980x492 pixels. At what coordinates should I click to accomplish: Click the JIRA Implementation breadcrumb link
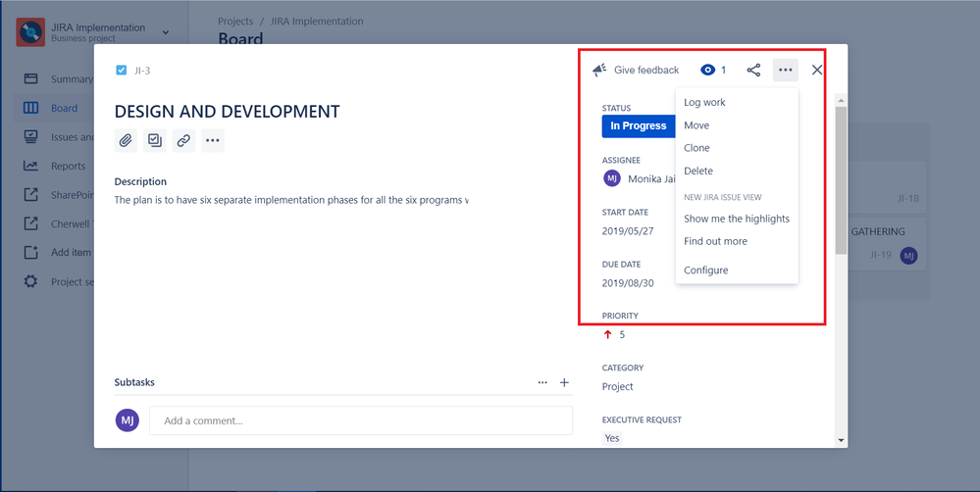click(317, 22)
